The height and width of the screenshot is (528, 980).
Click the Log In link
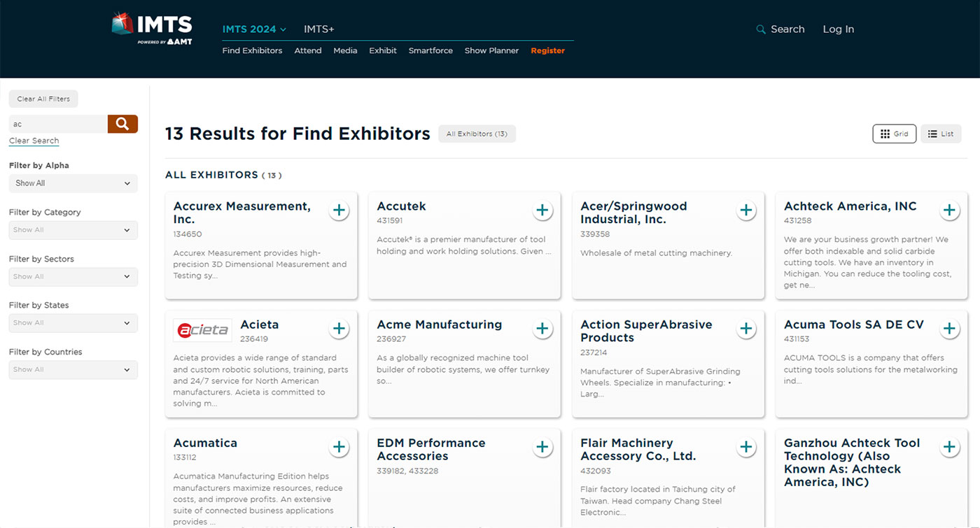838,29
